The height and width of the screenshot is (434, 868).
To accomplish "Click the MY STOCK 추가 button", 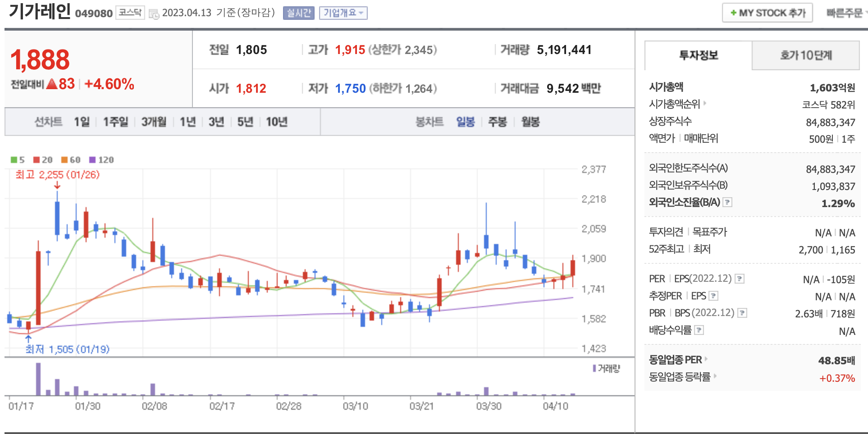I will pos(767,13).
